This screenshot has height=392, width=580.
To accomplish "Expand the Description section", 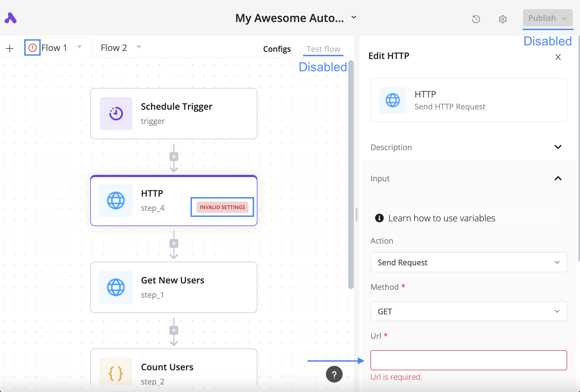I will [558, 147].
